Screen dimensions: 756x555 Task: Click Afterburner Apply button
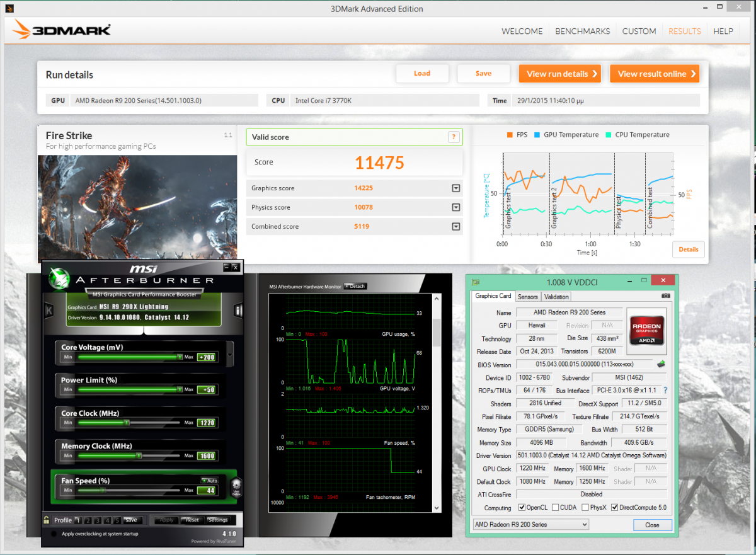coord(167,520)
